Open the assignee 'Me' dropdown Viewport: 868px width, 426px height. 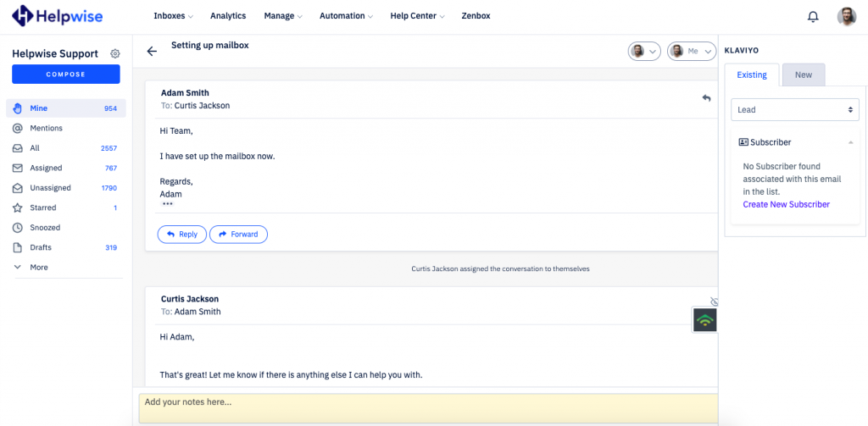(x=692, y=51)
